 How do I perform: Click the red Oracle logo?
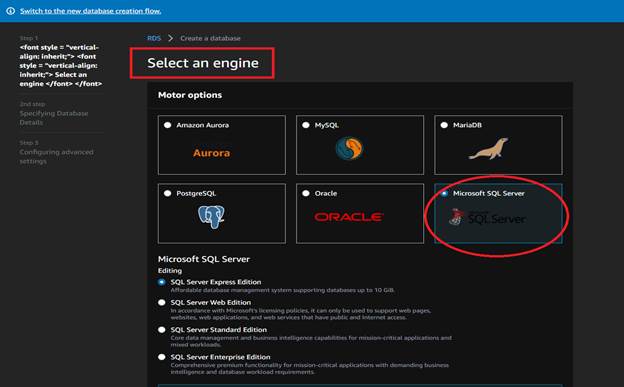(349, 217)
